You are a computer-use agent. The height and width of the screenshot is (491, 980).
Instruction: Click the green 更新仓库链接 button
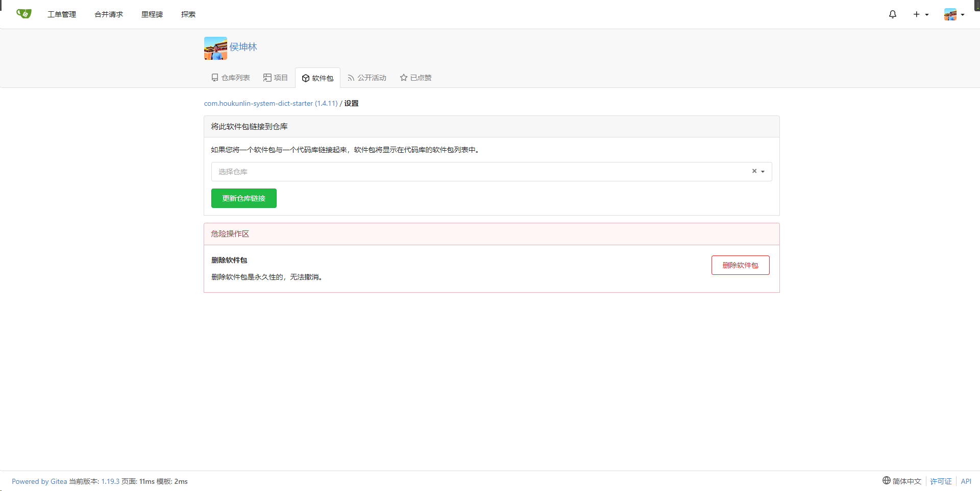click(243, 198)
